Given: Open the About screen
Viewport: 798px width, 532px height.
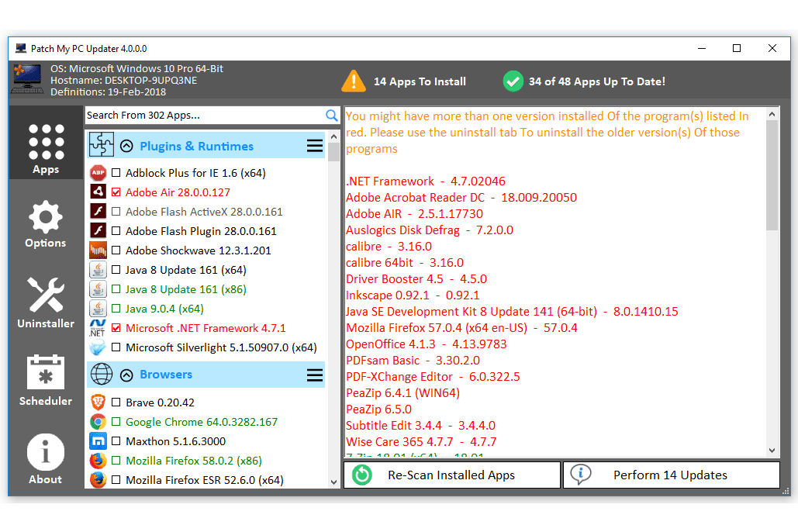Looking at the screenshot, I should pyautogui.click(x=45, y=459).
